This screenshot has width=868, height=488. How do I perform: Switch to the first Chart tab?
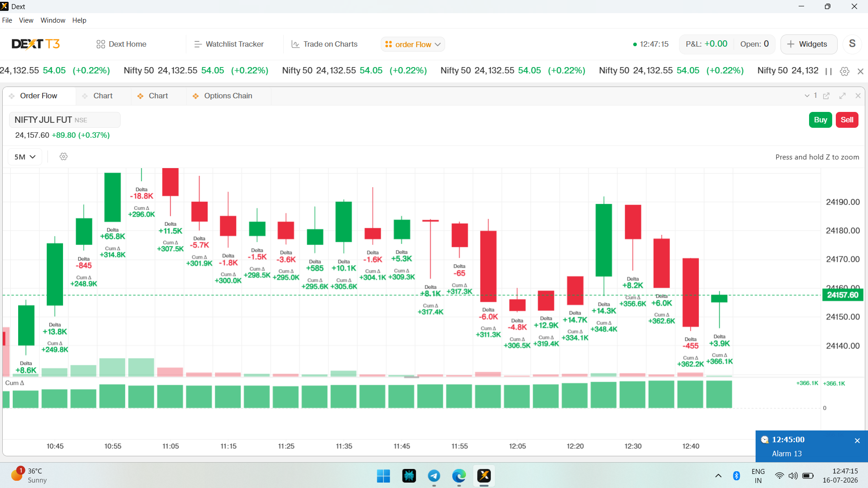click(102, 96)
